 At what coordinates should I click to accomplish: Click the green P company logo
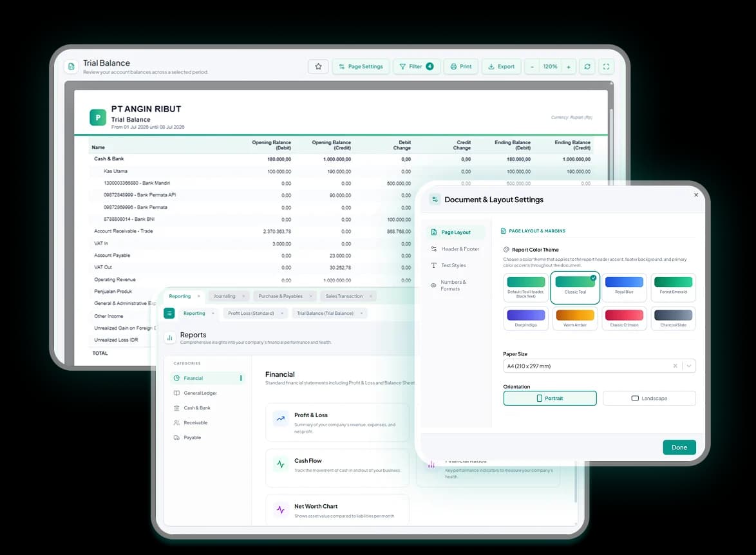[x=98, y=117]
